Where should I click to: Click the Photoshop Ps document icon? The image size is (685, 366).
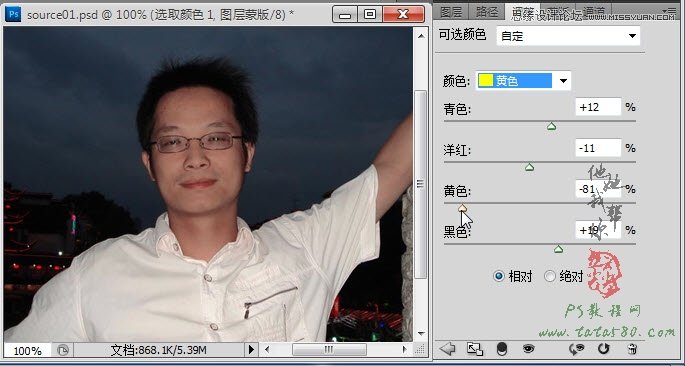[13, 14]
